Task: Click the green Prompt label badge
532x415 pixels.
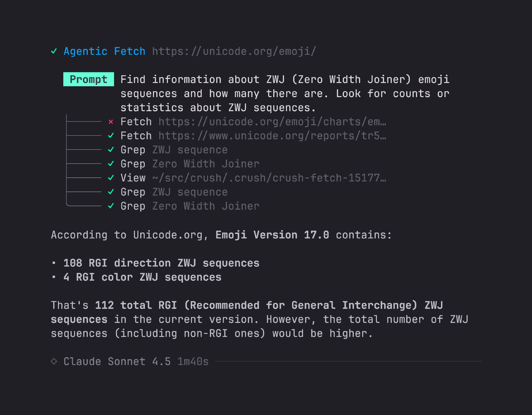Action: 89,79
